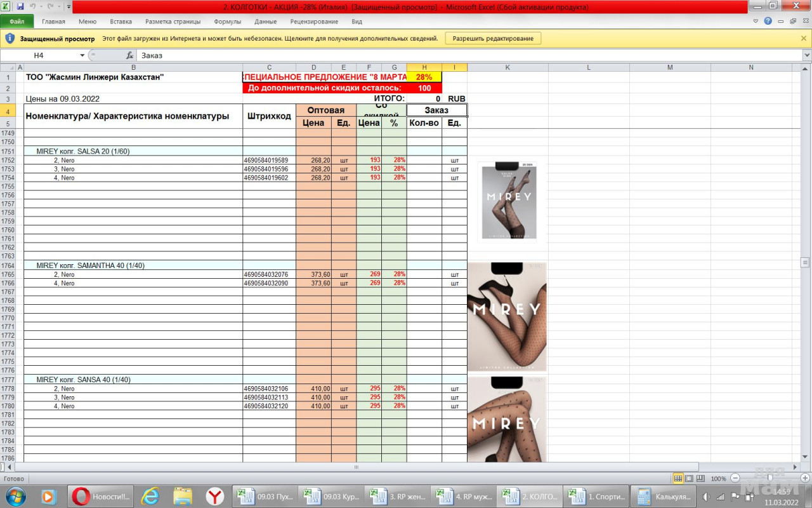Switch to the Формулы ribbon tab
812x508 pixels.
point(227,21)
